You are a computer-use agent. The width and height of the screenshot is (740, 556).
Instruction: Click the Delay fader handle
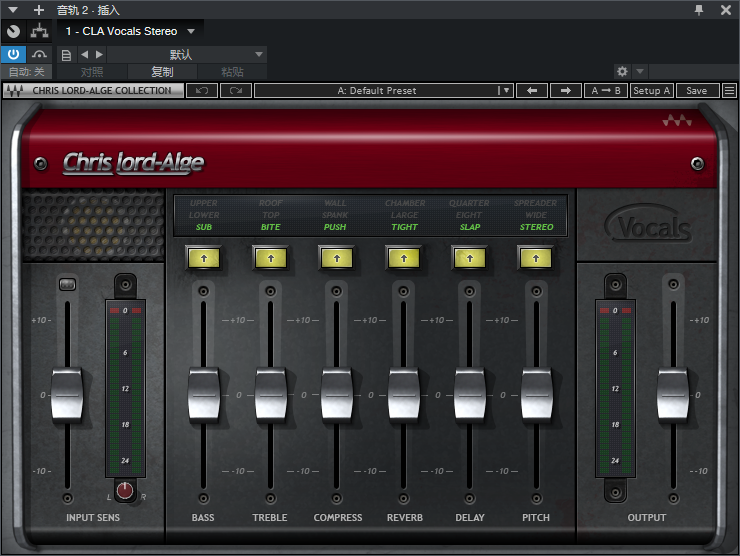tap(470, 395)
